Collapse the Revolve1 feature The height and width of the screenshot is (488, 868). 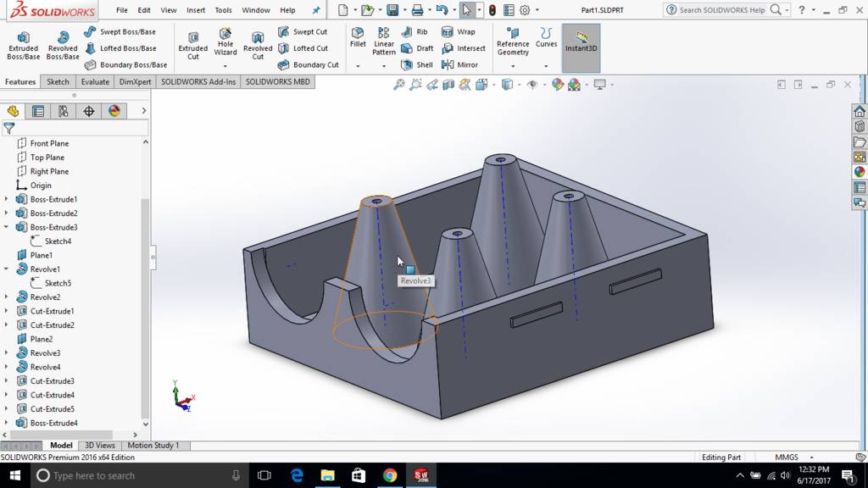6,269
